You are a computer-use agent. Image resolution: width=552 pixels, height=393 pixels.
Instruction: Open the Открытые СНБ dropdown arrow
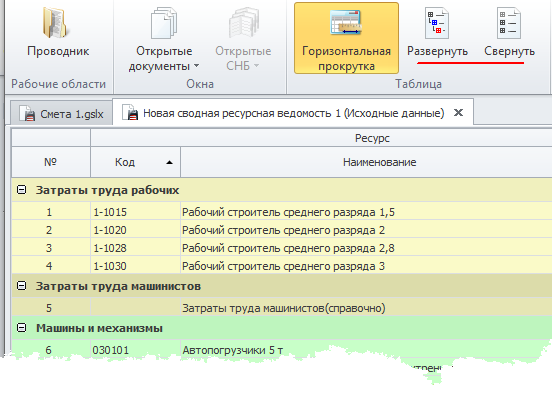256,66
